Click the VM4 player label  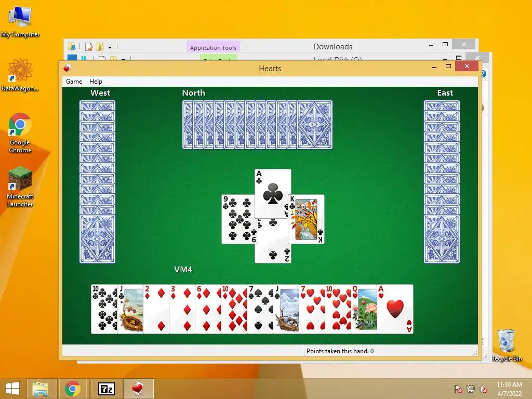pos(183,270)
